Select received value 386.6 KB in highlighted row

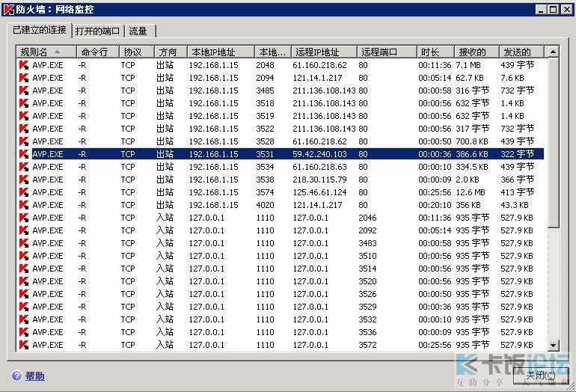(x=472, y=154)
